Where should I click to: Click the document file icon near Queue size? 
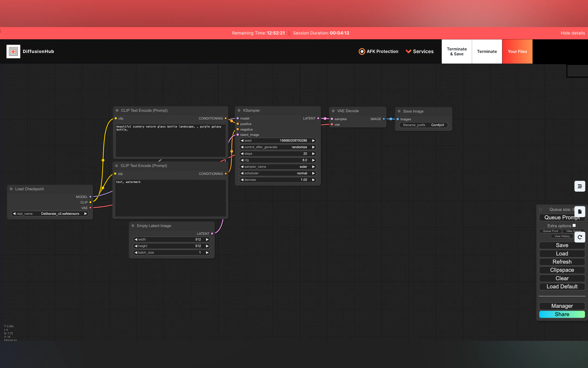tap(579, 212)
